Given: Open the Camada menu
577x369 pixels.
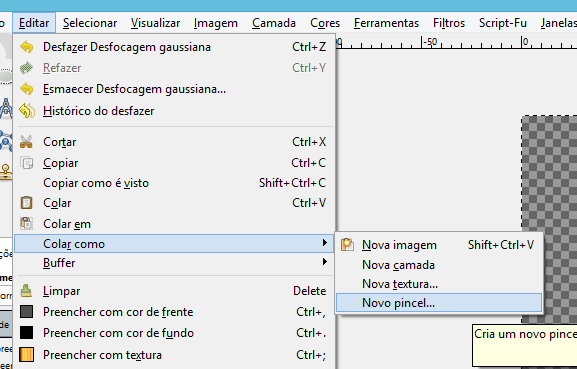Looking at the screenshot, I should coord(274,23).
